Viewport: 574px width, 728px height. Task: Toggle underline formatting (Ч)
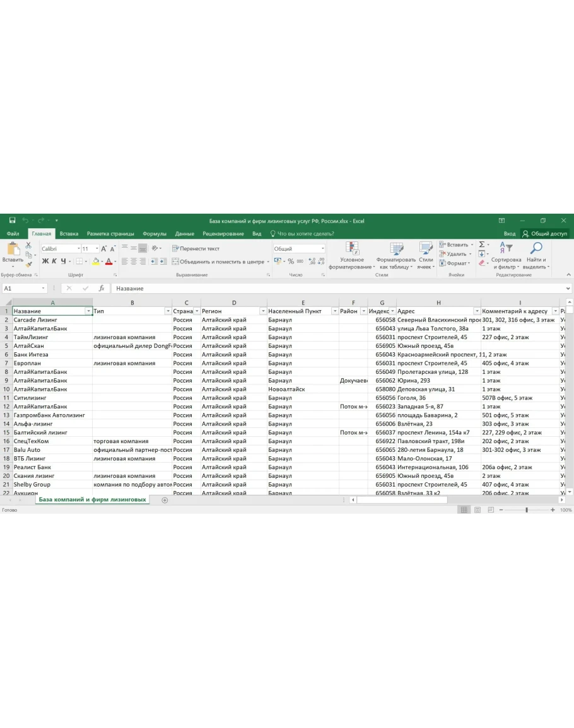63,262
